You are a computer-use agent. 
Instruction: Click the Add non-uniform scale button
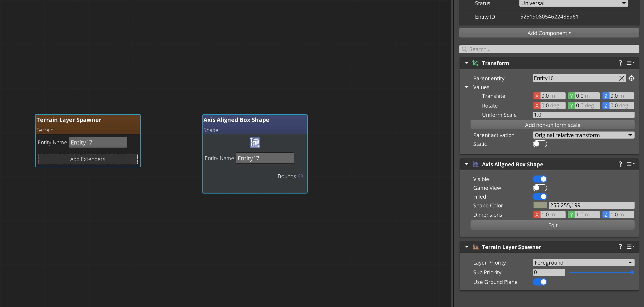click(552, 125)
